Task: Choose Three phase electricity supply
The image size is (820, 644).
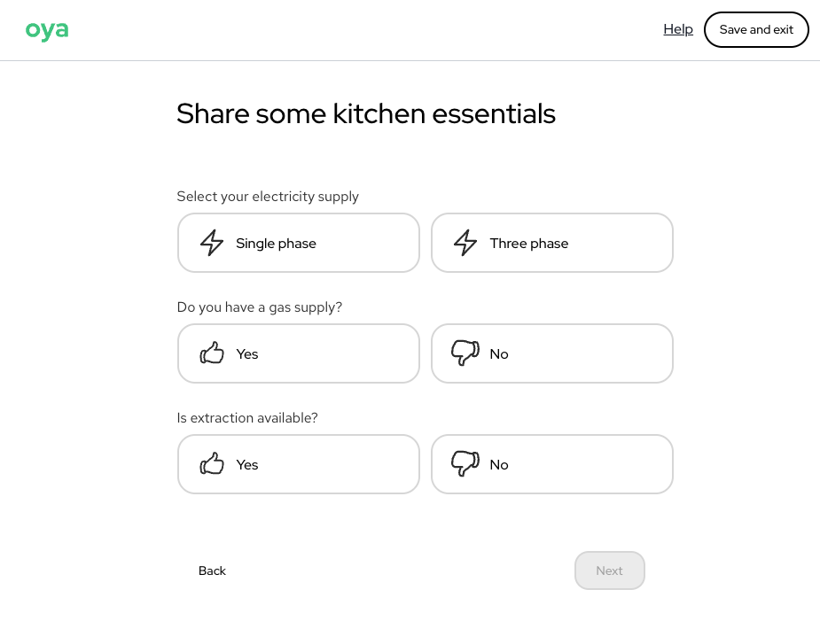Action: tap(551, 243)
